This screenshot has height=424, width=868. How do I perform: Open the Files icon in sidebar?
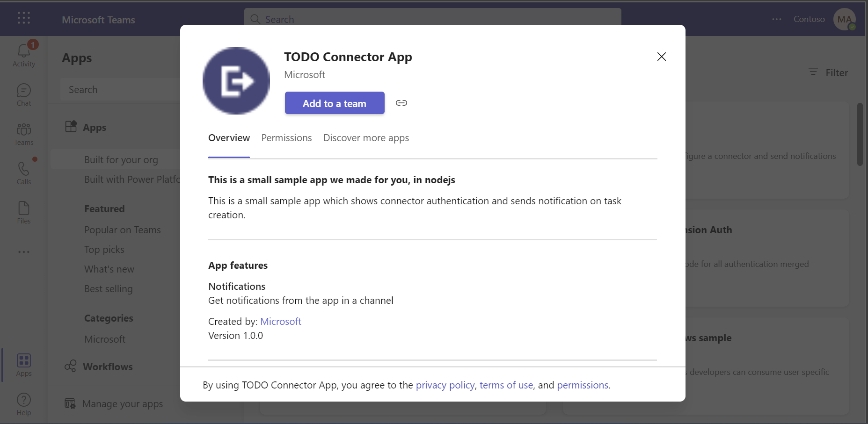pos(24,208)
